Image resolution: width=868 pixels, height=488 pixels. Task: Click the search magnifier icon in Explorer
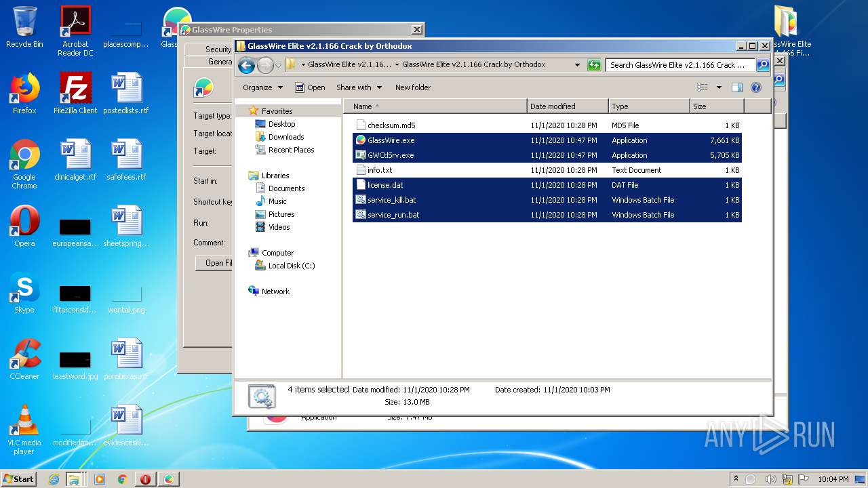coord(763,65)
